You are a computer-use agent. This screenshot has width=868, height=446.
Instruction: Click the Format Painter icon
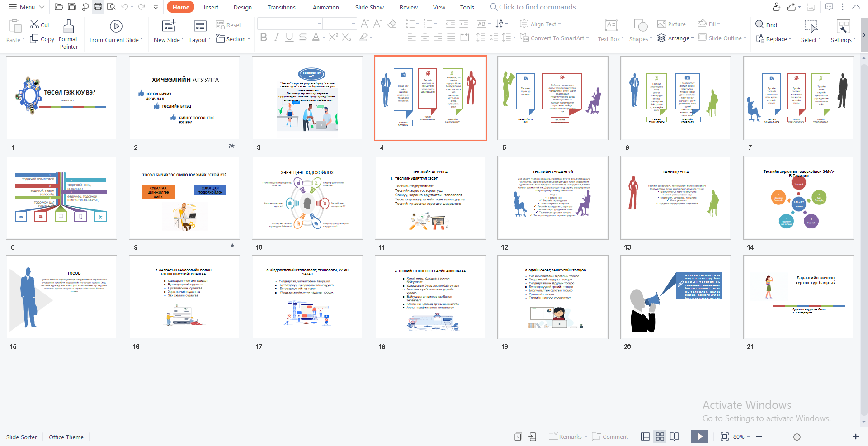pyautogui.click(x=69, y=27)
